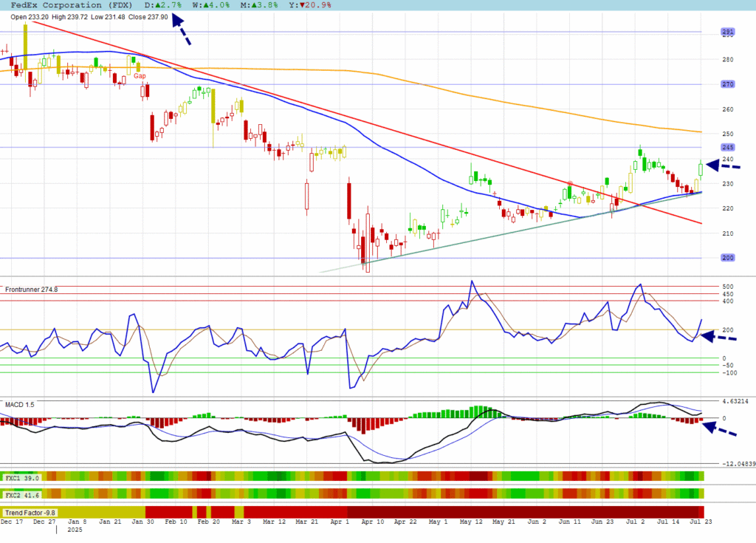Click the 210 price axis label
The width and height of the screenshot is (756, 543).
click(x=727, y=233)
